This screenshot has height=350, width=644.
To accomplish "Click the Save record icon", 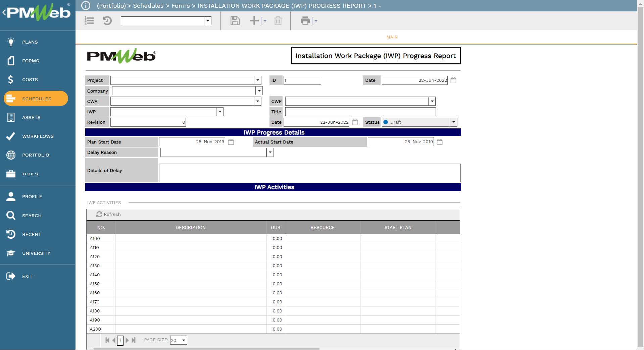I will coord(235,21).
